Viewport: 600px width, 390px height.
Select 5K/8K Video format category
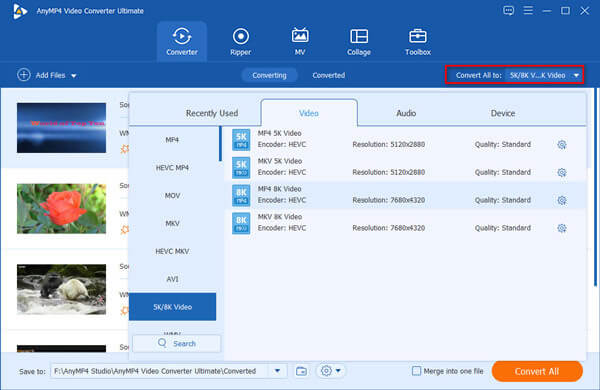pyautogui.click(x=172, y=307)
